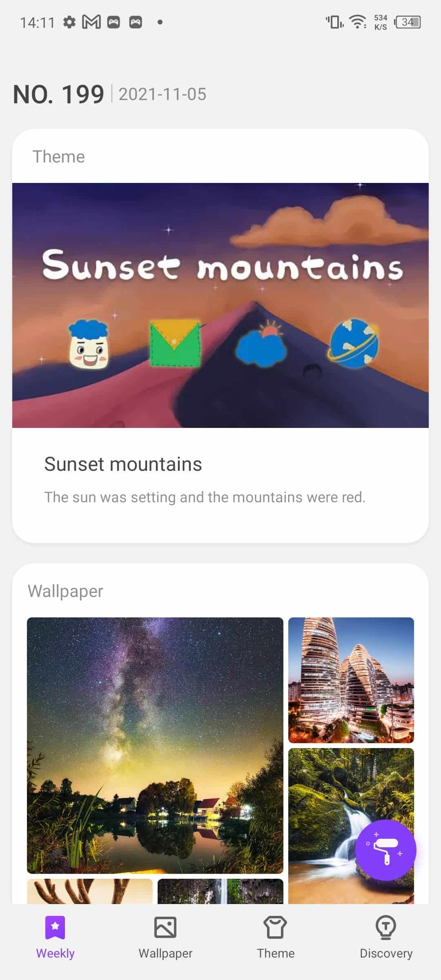
Task: Tap the Theme t-shirt icon
Action: click(x=276, y=927)
